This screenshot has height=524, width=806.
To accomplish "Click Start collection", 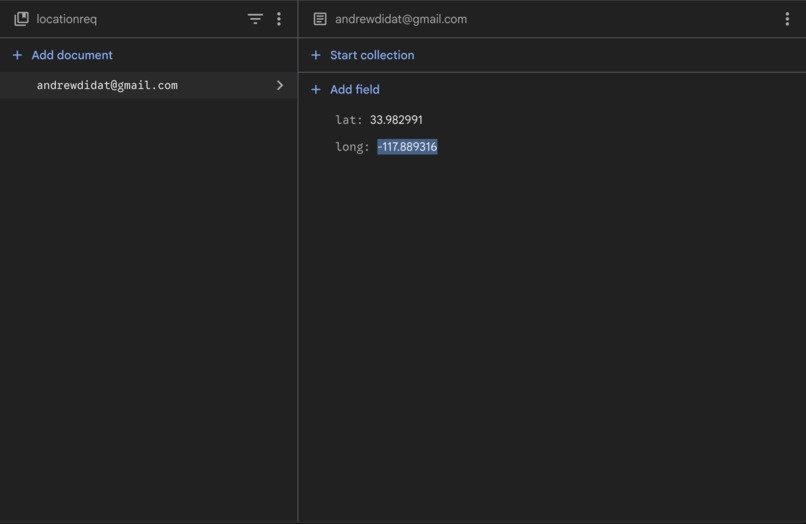I will coord(362,55).
